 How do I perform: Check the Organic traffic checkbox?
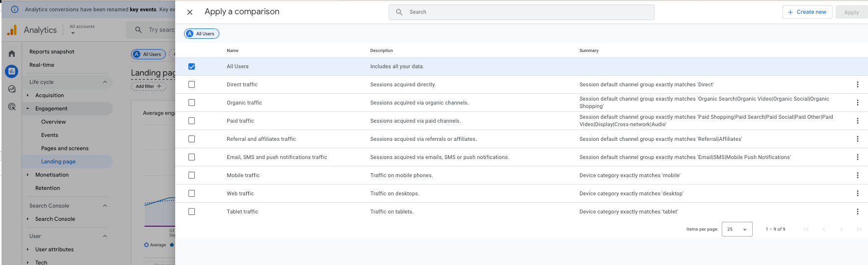tap(191, 103)
